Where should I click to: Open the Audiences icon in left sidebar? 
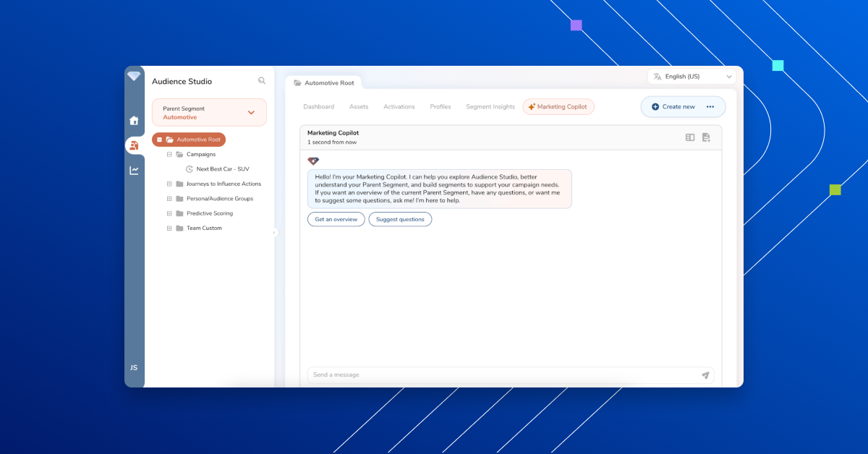(134, 145)
